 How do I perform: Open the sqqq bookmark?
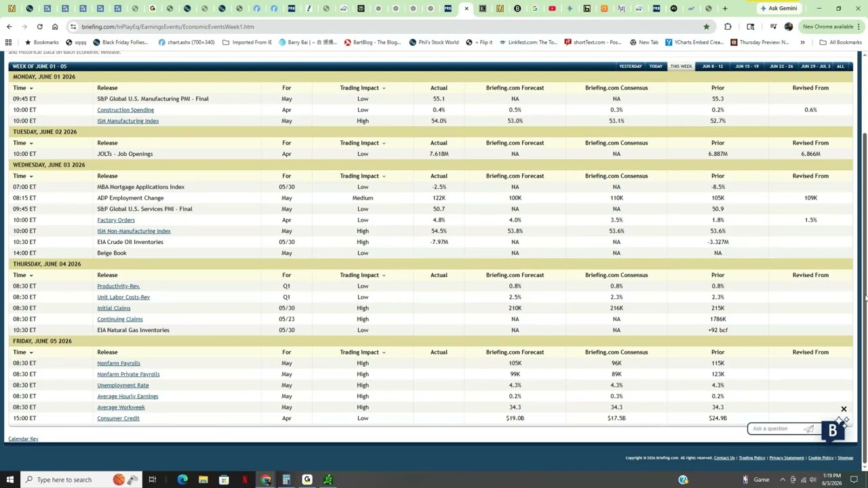[x=76, y=42]
